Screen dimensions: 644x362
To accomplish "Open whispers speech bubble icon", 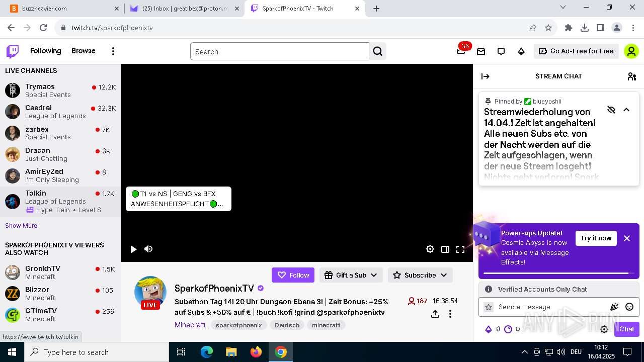I will (x=501, y=51).
